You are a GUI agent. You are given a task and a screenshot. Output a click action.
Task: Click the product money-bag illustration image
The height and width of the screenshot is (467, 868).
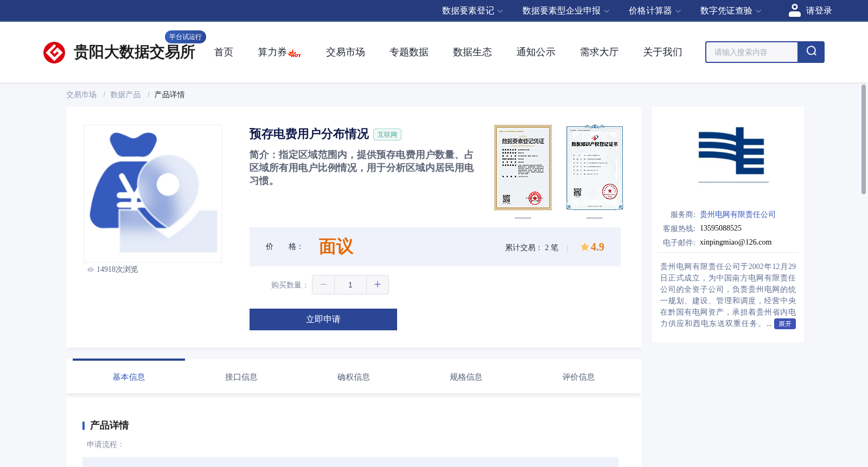pyautogui.click(x=153, y=194)
